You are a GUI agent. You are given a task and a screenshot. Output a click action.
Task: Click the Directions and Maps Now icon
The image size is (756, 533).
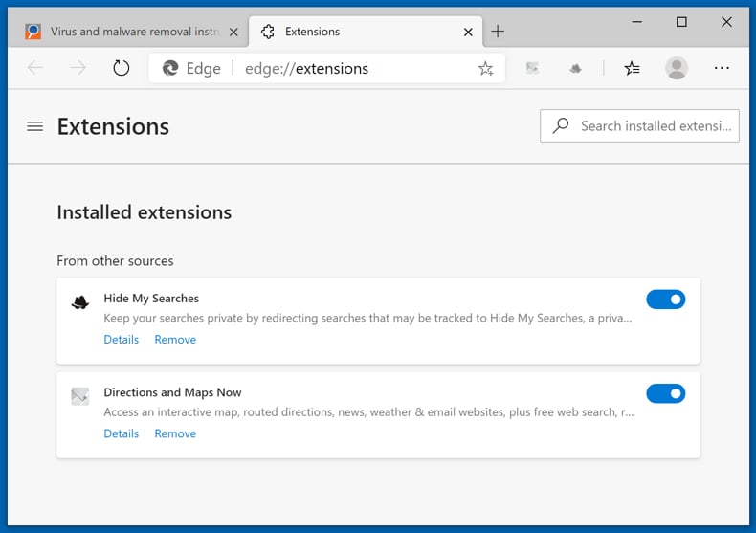pyautogui.click(x=80, y=396)
